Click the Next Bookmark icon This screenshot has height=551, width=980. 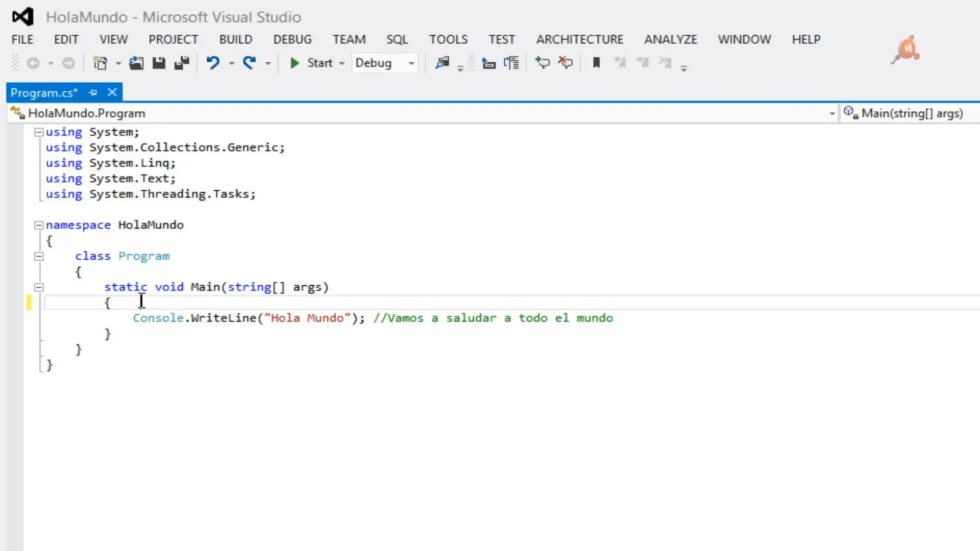643,63
